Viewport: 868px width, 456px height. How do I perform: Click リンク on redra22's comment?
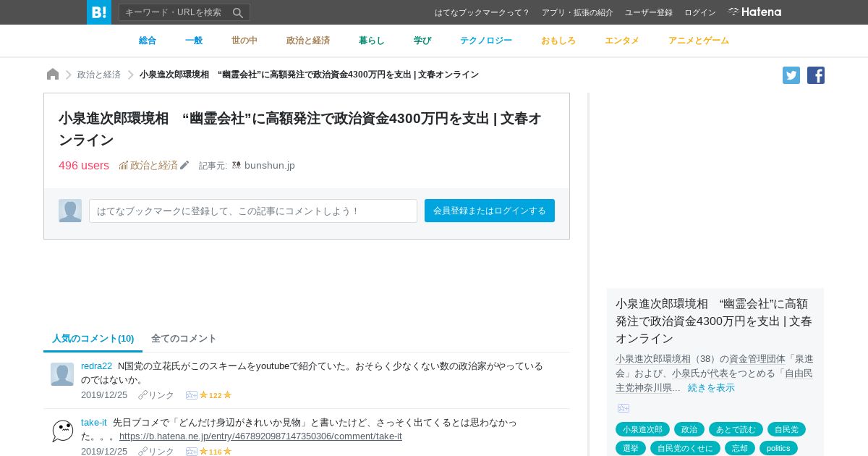coord(161,395)
